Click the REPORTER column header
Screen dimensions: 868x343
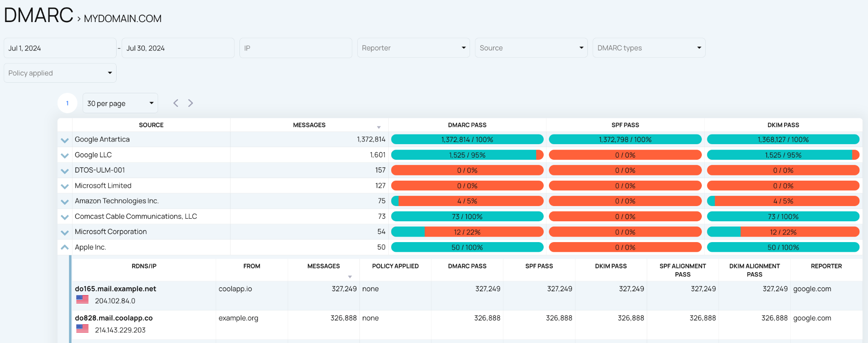(x=826, y=266)
